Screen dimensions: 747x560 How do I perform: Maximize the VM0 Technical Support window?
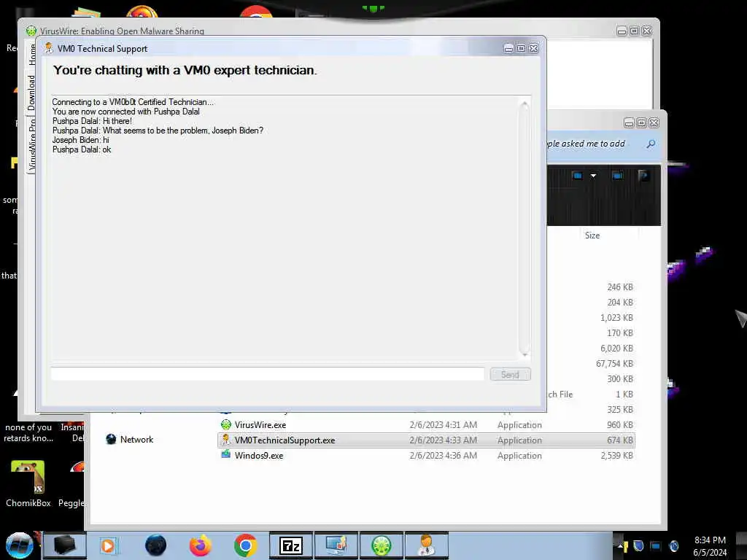tap(521, 49)
